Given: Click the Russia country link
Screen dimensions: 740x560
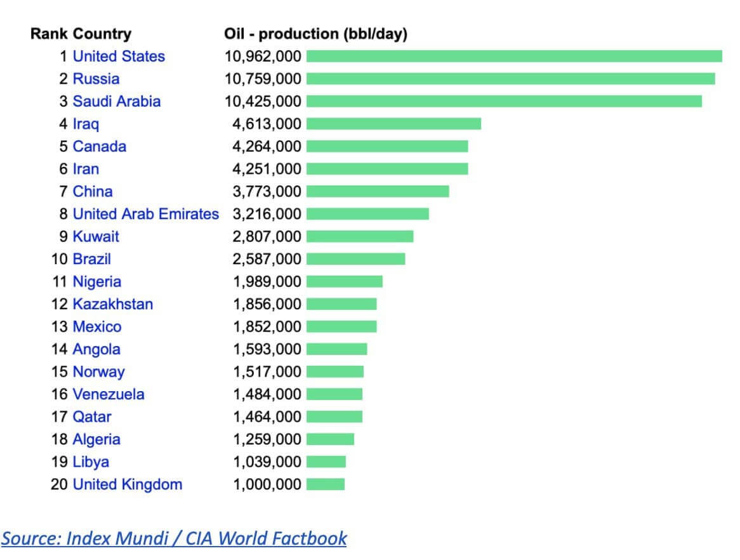Looking at the screenshot, I should tap(96, 79).
